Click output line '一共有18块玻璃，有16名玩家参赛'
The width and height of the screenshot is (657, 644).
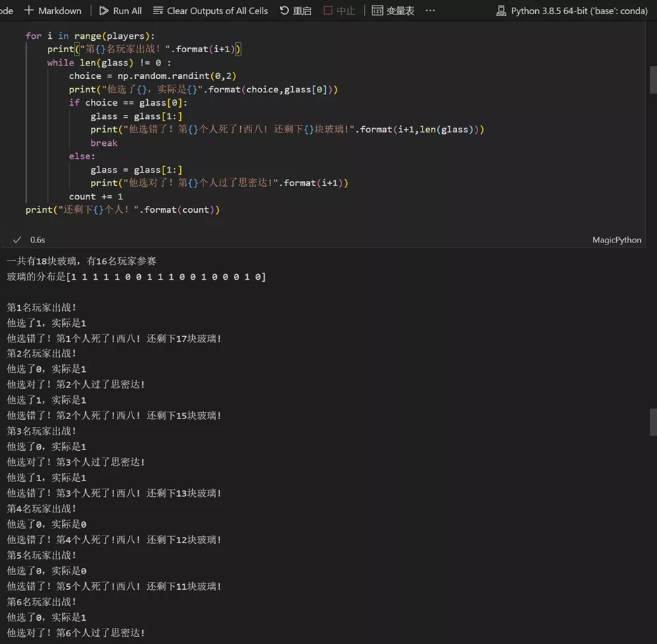tap(81, 261)
